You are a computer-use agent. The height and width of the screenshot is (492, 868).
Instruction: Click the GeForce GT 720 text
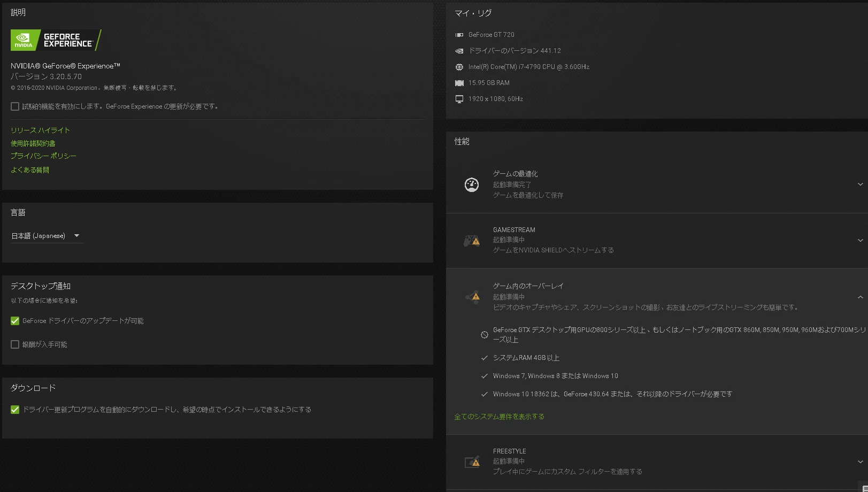(491, 35)
